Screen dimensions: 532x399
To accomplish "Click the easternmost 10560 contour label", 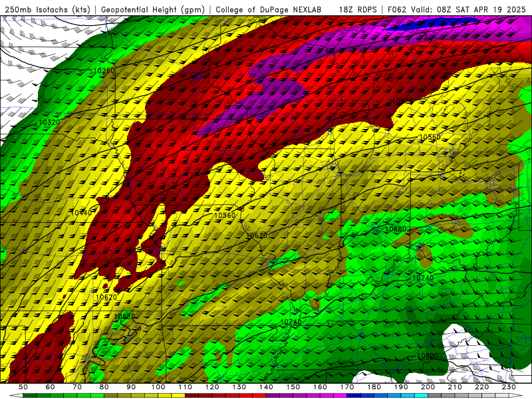I will tap(430, 137).
